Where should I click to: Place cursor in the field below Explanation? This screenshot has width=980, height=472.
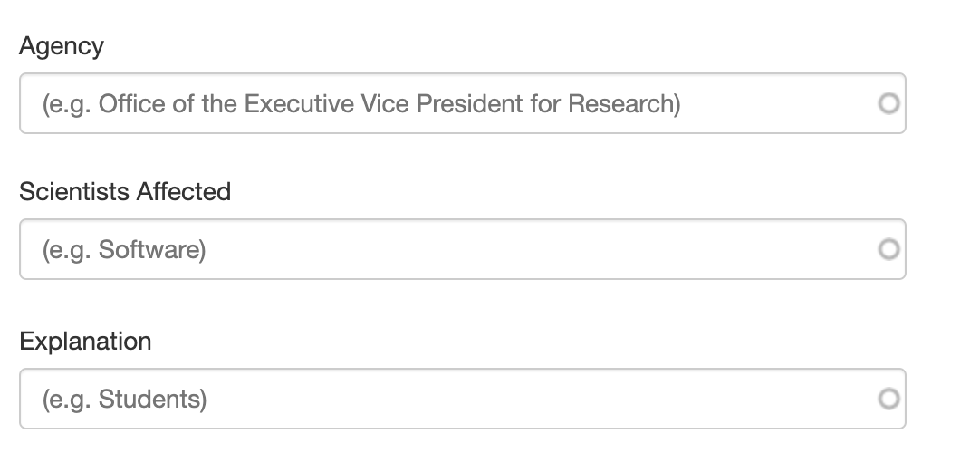(453, 399)
